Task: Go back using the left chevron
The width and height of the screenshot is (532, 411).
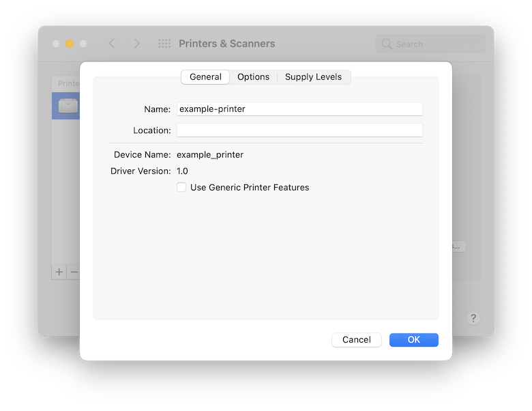Action: (112, 44)
